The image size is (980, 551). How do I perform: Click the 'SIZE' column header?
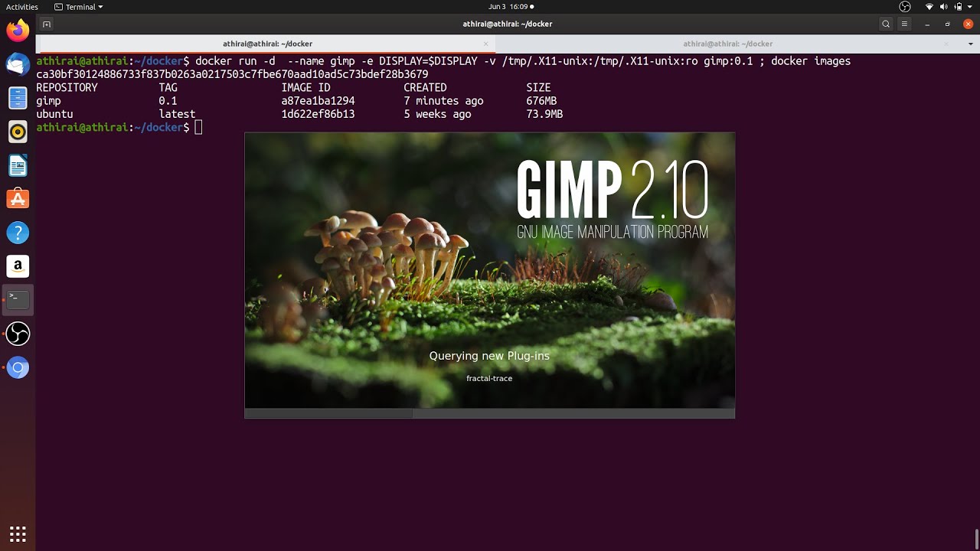click(x=538, y=88)
